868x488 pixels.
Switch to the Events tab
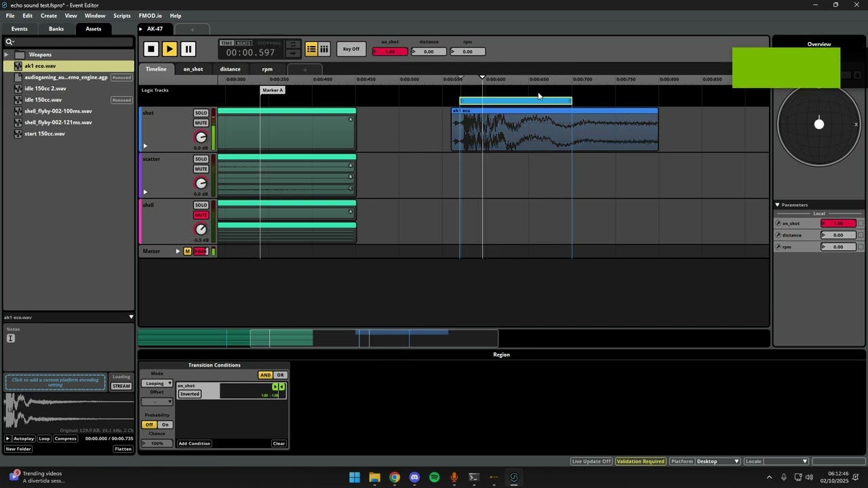click(20, 29)
